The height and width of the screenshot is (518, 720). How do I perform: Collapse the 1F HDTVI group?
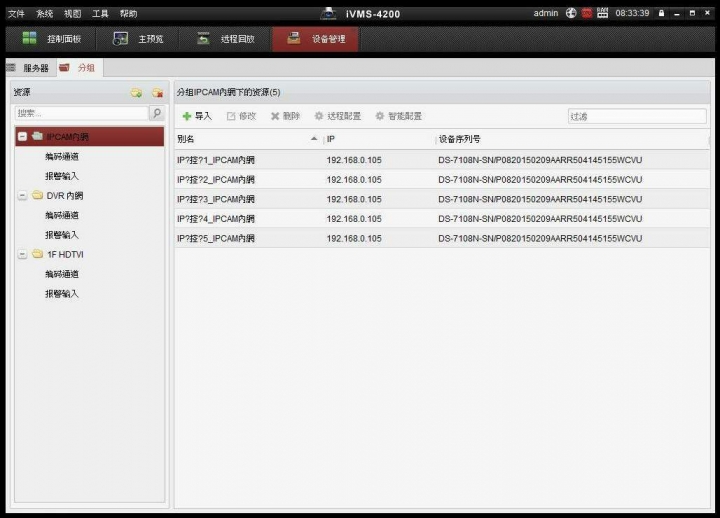[22, 254]
